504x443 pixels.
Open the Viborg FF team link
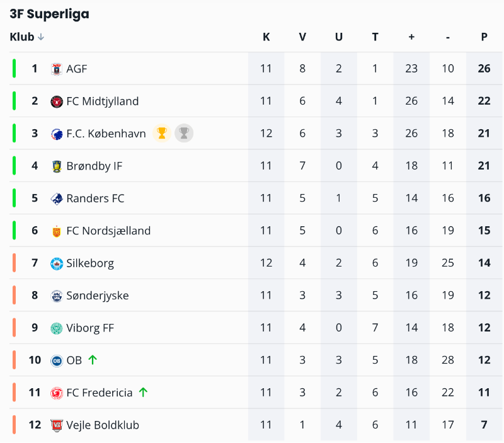tap(90, 328)
